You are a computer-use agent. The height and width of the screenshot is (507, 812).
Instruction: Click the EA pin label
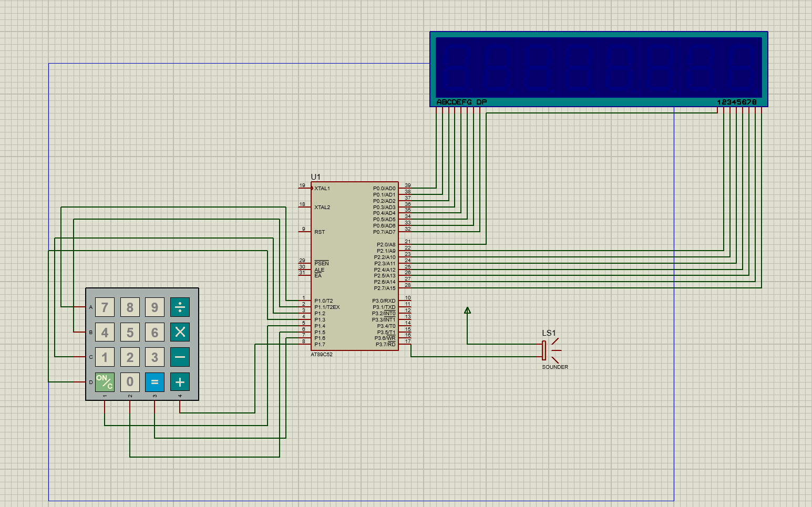tap(318, 276)
